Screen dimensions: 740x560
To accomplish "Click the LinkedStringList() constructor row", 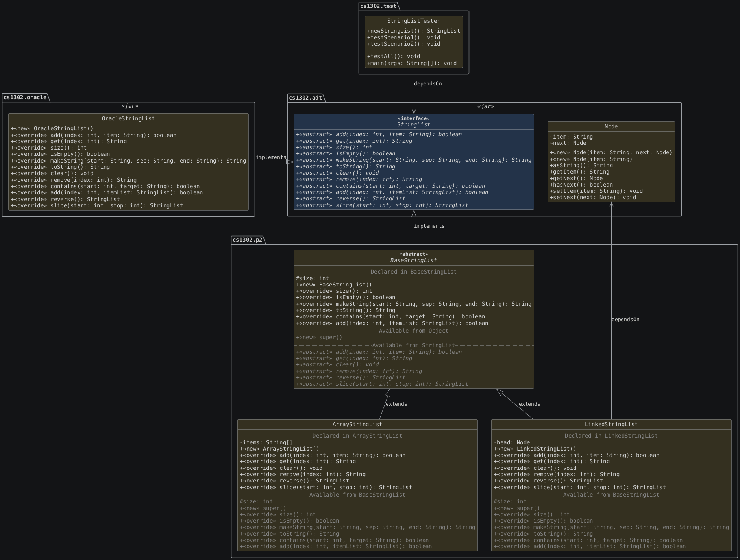I will coord(535,449).
